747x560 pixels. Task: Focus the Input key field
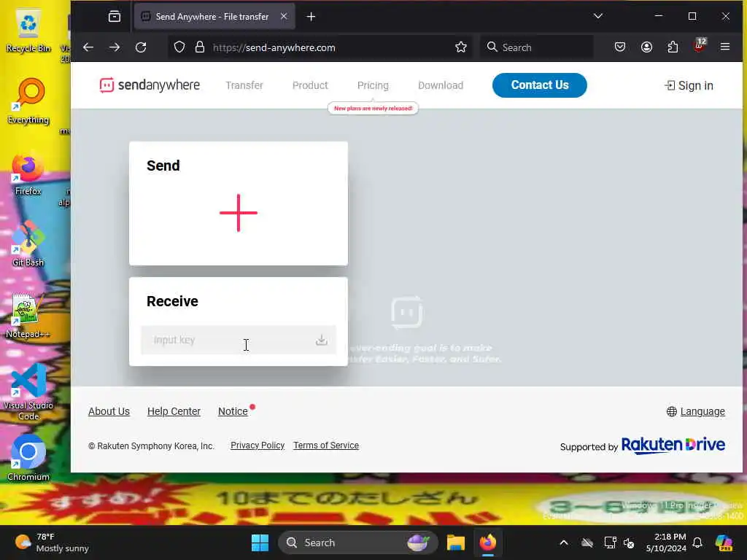point(239,340)
